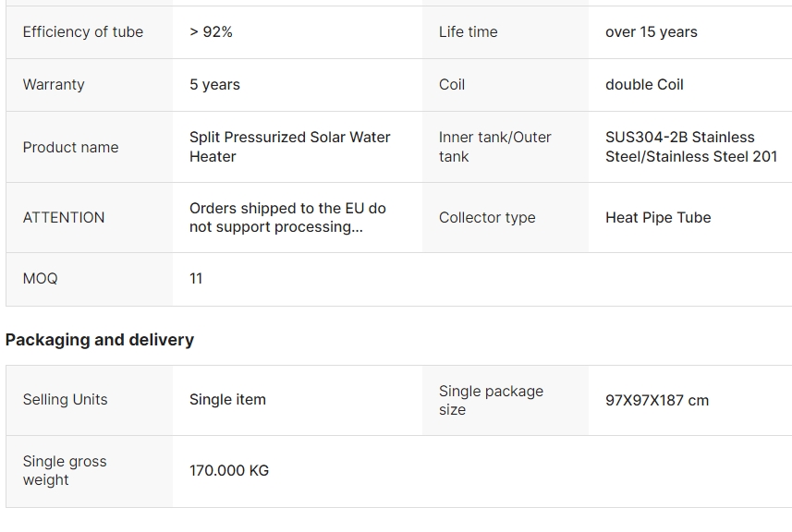Click the 'Inner tank/Outer tank' label
The width and height of the screenshot is (792, 532).
[495, 147]
